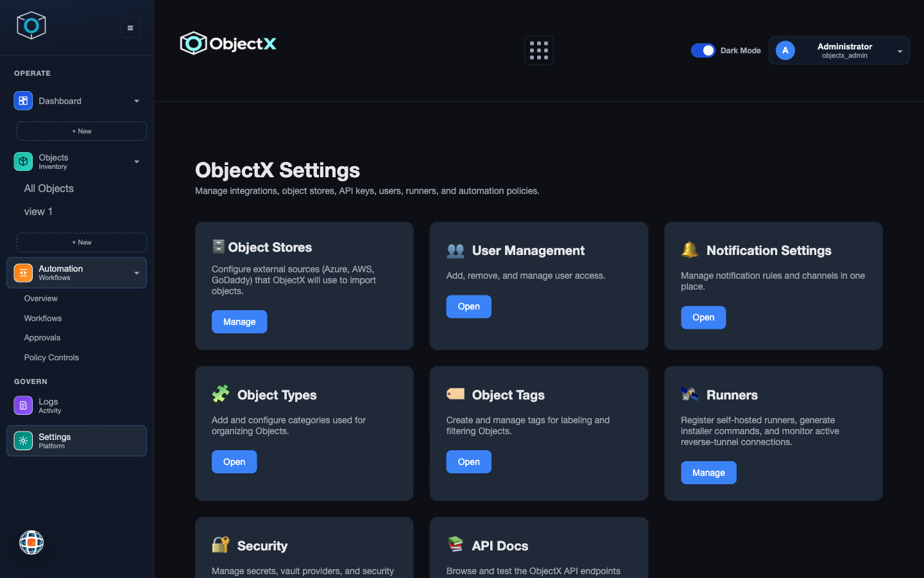This screenshot has width=924, height=578.
Task: Collapse sidebar with the hamburger menu button
Action: point(130,28)
